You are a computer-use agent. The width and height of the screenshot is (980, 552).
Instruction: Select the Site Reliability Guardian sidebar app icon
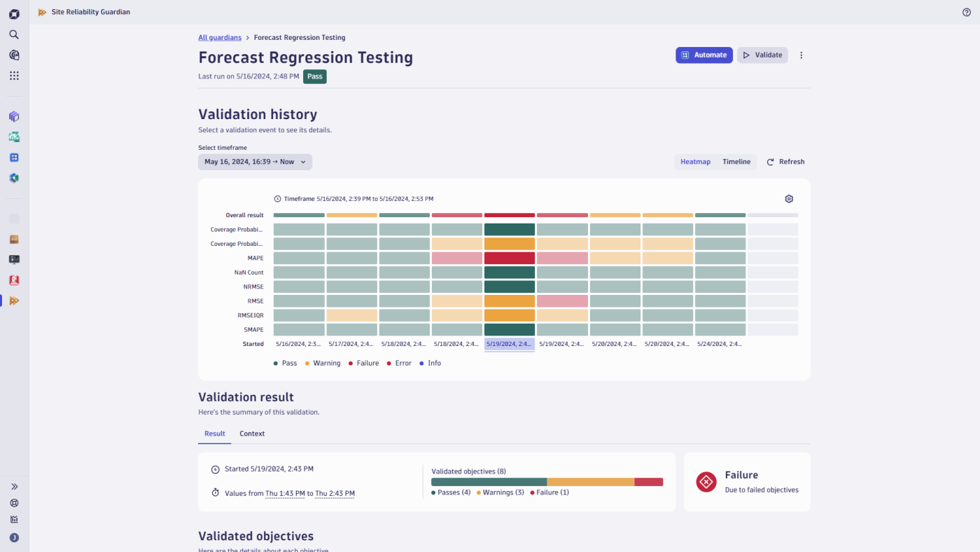[14, 301]
